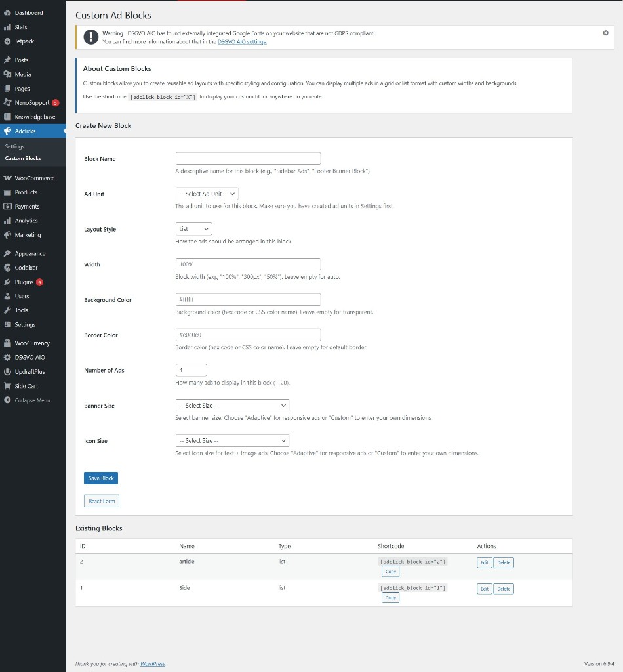This screenshot has height=672, width=623.
Task: Click the Plugins plug icon
Action: tap(7, 282)
